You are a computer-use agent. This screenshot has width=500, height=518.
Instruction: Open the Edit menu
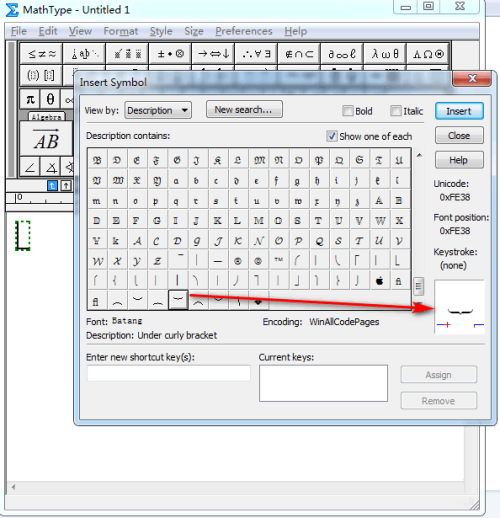point(48,31)
